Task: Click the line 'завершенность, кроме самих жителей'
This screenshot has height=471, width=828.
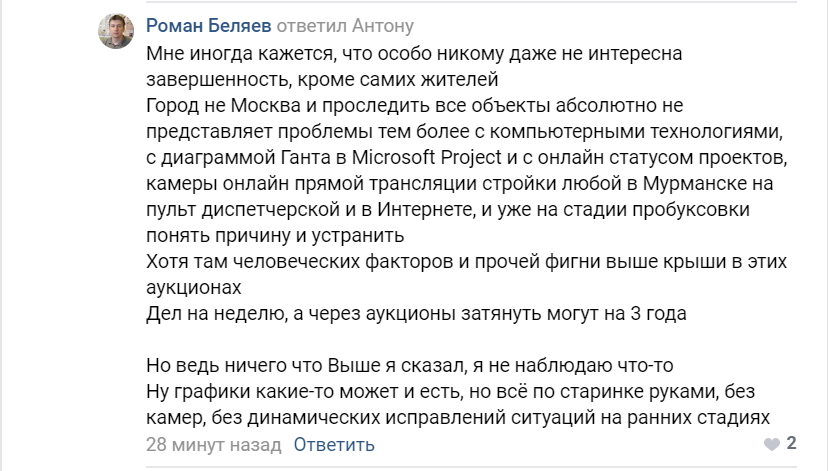Action: point(322,79)
